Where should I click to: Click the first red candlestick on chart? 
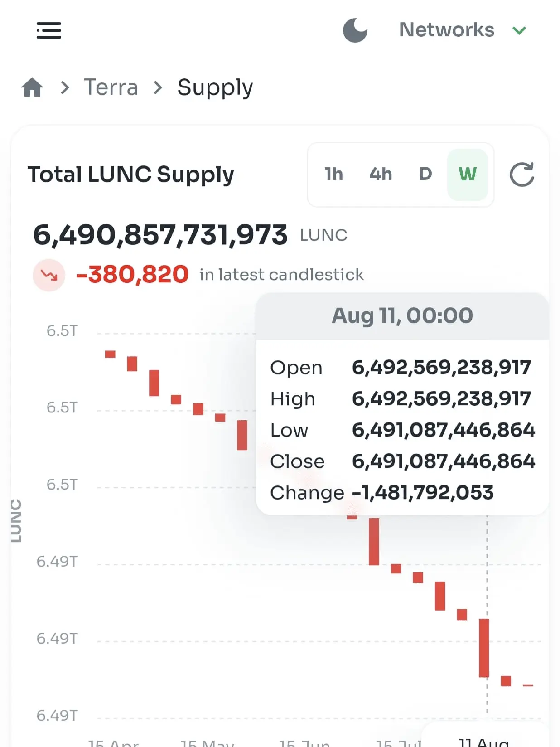(x=110, y=354)
